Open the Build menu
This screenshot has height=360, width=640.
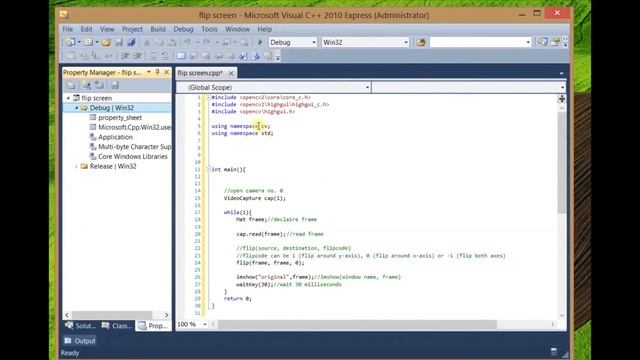(158, 29)
